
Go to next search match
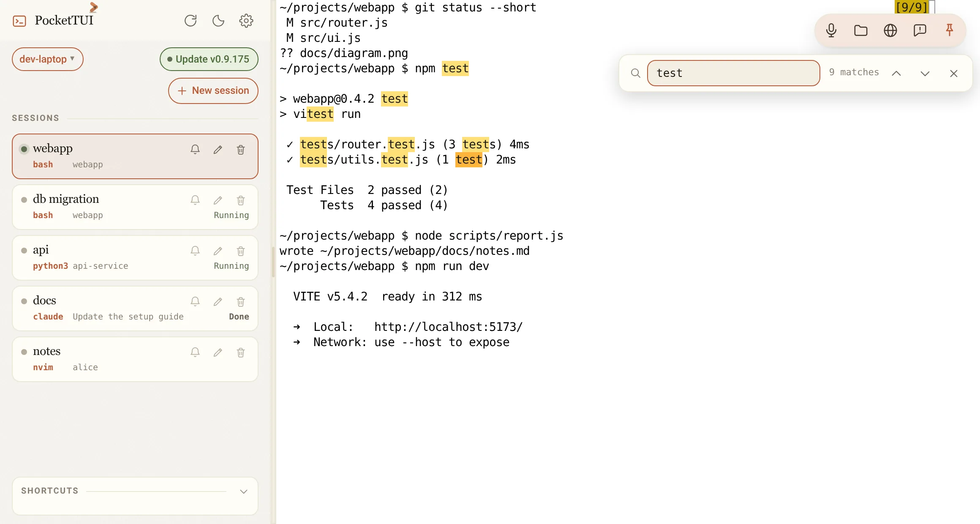pos(925,74)
